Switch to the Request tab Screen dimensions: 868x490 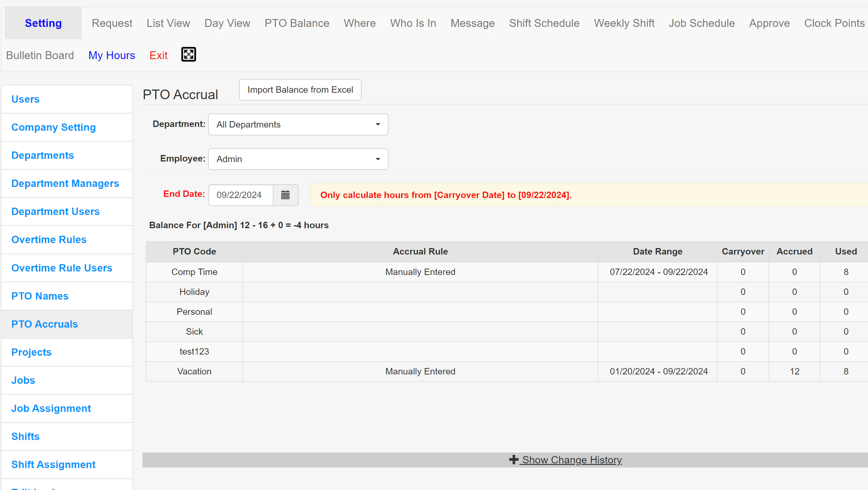(112, 23)
